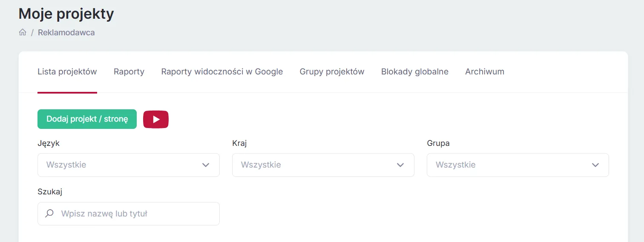Open the Język dropdown
This screenshot has width=644, height=242.
coord(129,165)
